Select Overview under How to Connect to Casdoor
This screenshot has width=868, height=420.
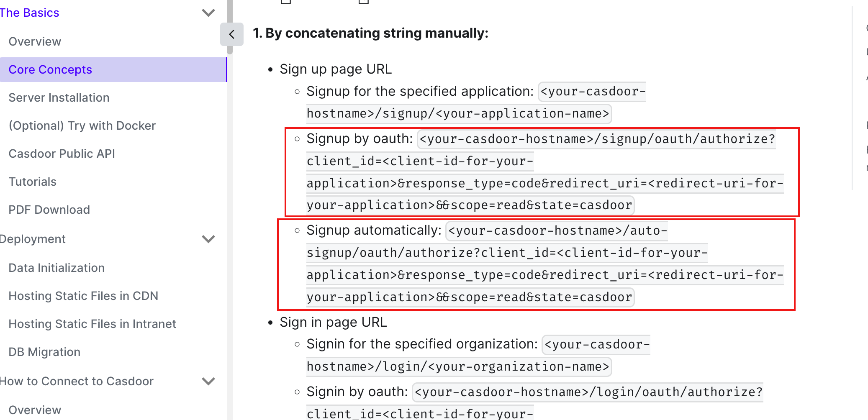click(x=35, y=410)
